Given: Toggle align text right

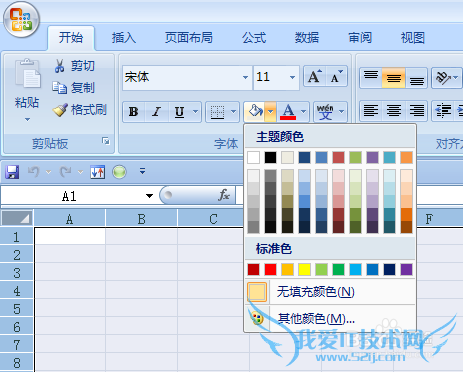Looking at the screenshot, I should [416, 111].
